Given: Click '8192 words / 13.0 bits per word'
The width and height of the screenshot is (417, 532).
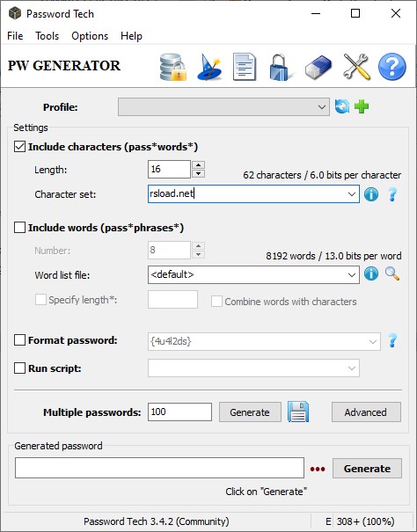Looking at the screenshot, I should tap(333, 256).
